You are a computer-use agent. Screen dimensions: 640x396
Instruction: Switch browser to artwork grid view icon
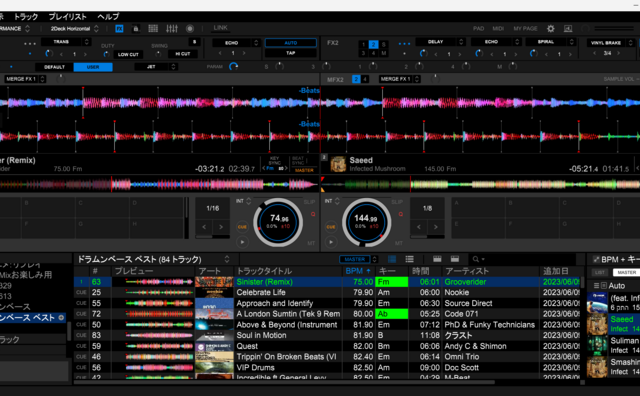tap(392, 259)
